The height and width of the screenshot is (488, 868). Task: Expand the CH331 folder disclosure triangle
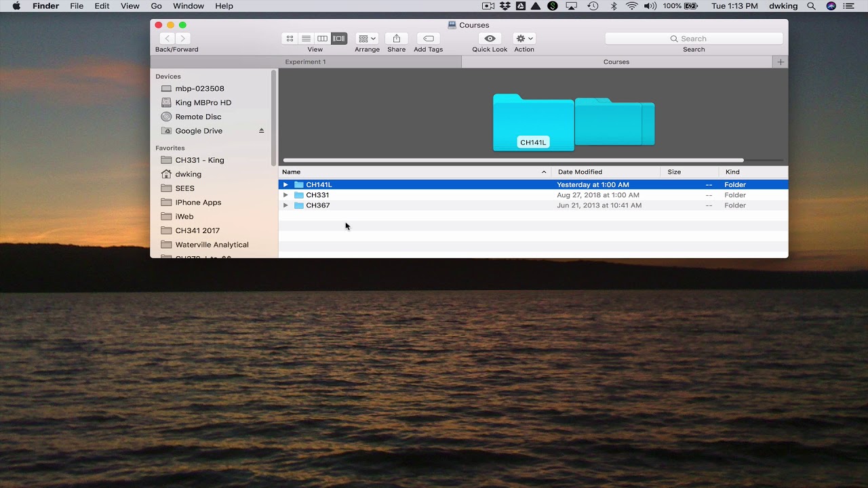click(285, 195)
